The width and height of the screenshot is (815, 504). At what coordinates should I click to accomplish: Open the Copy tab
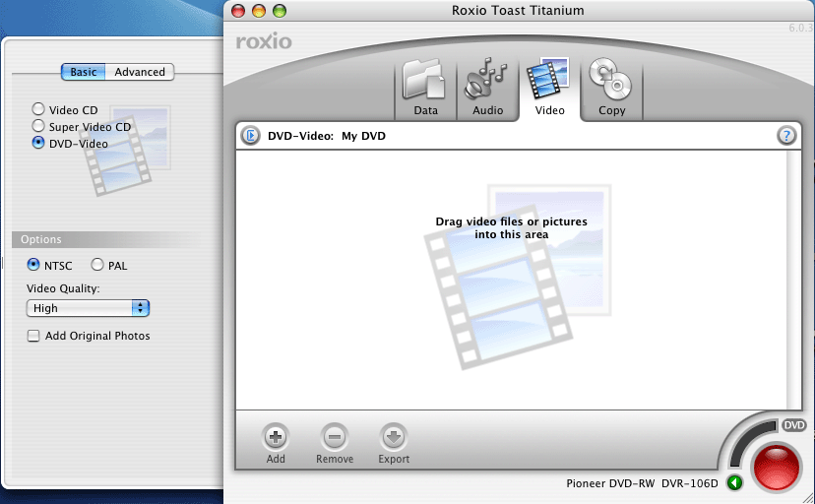pyautogui.click(x=611, y=89)
